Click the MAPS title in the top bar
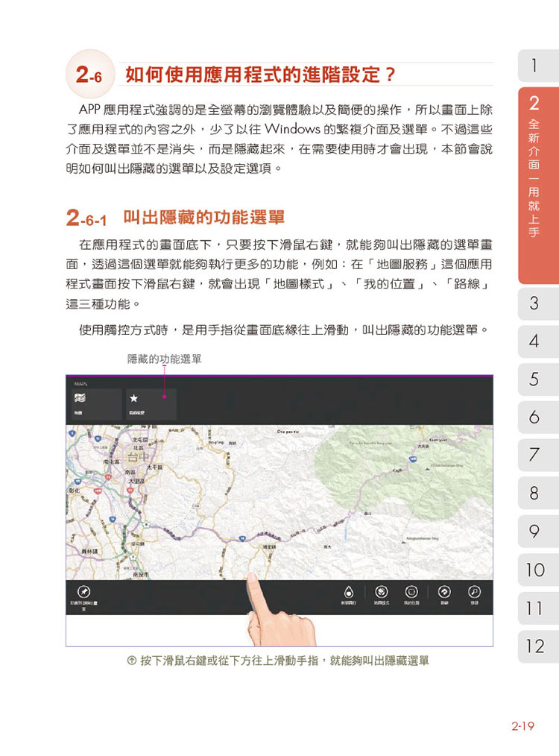This screenshot has height=756, width=559. coord(80,384)
